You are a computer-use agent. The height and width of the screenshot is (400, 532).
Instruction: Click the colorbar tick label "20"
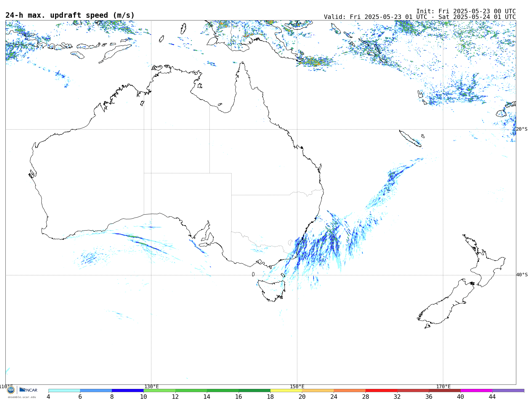coord(302,397)
